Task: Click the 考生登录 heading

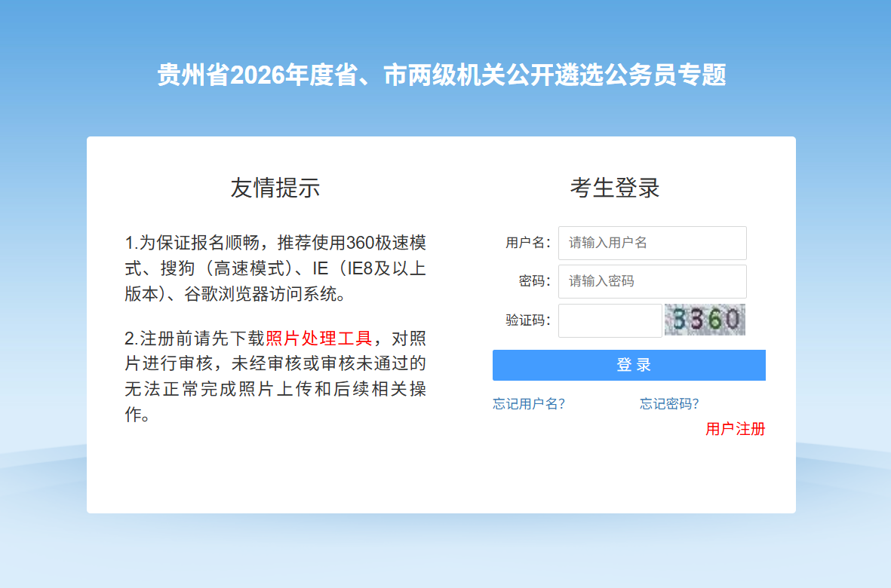Action: [615, 188]
